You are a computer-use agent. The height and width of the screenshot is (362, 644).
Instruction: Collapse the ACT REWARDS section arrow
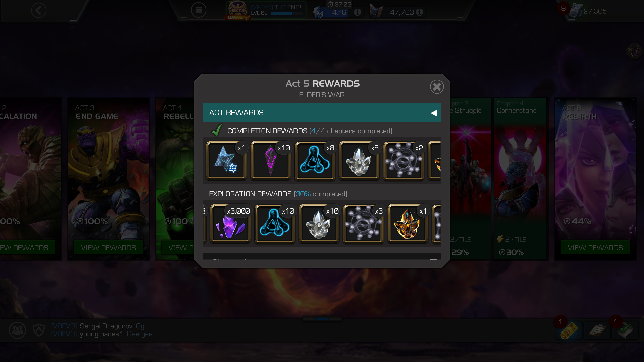[x=434, y=113]
